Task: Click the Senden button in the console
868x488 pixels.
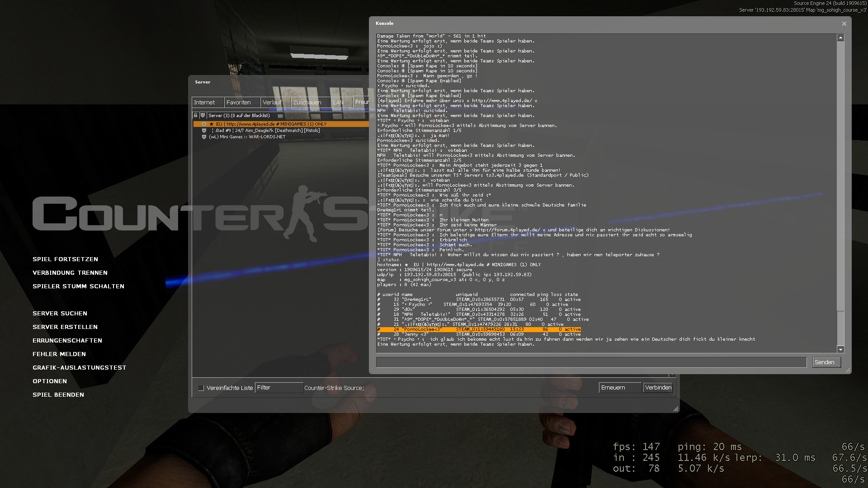Action: tap(826, 362)
